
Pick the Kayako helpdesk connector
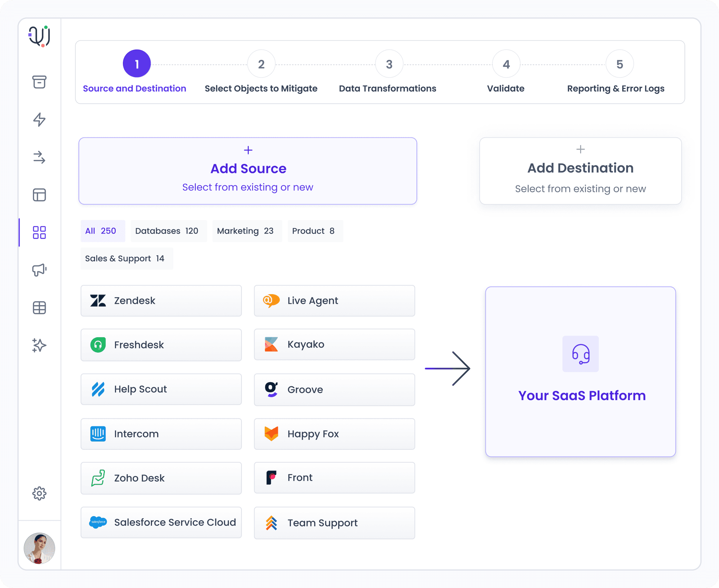coord(334,344)
